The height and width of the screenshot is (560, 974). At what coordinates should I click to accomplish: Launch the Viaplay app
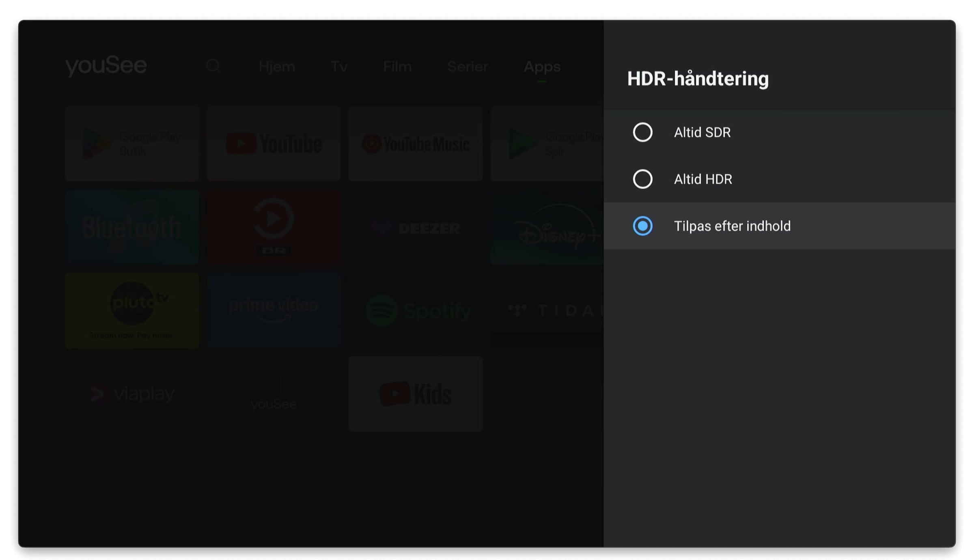click(x=132, y=394)
